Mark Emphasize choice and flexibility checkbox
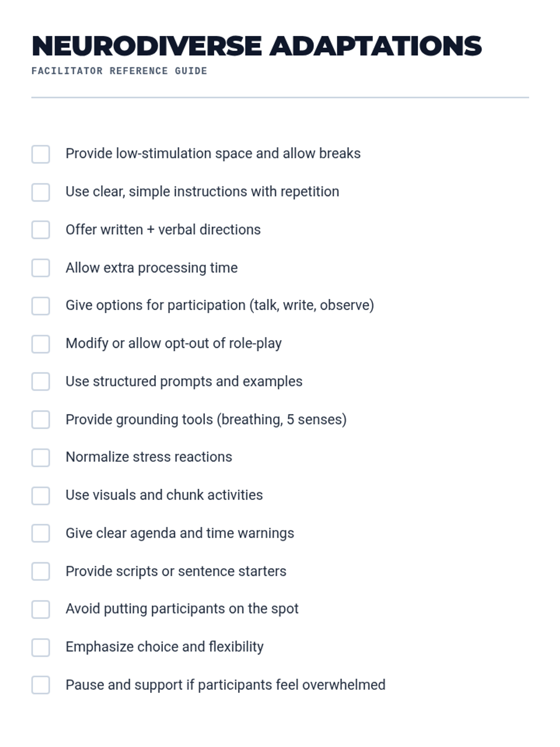The width and height of the screenshot is (560, 747). [41, 647]
